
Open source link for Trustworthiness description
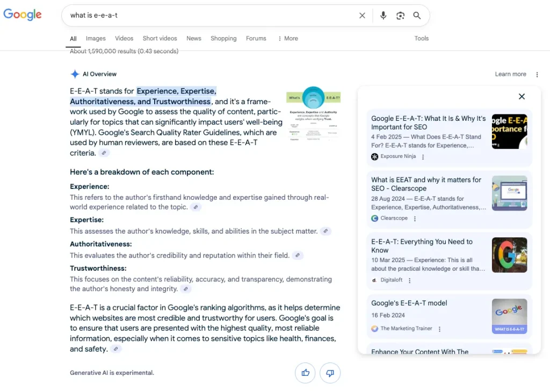[186, 289]
